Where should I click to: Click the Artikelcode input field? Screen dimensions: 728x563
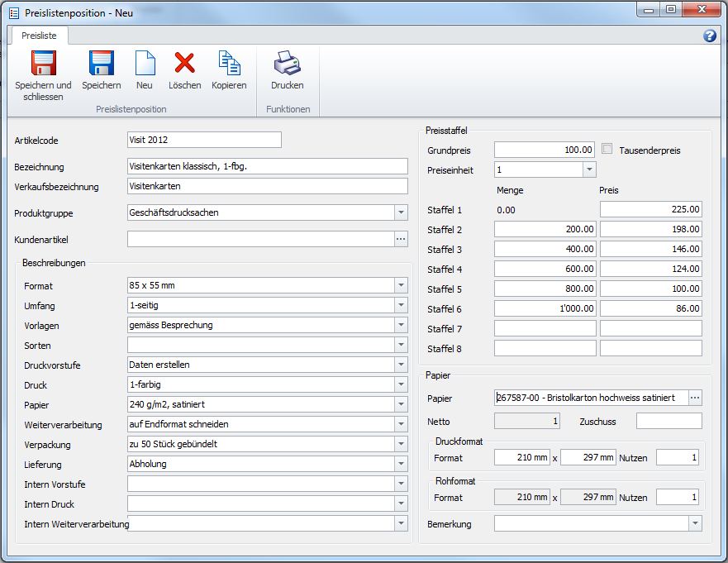tap(204, 140)
